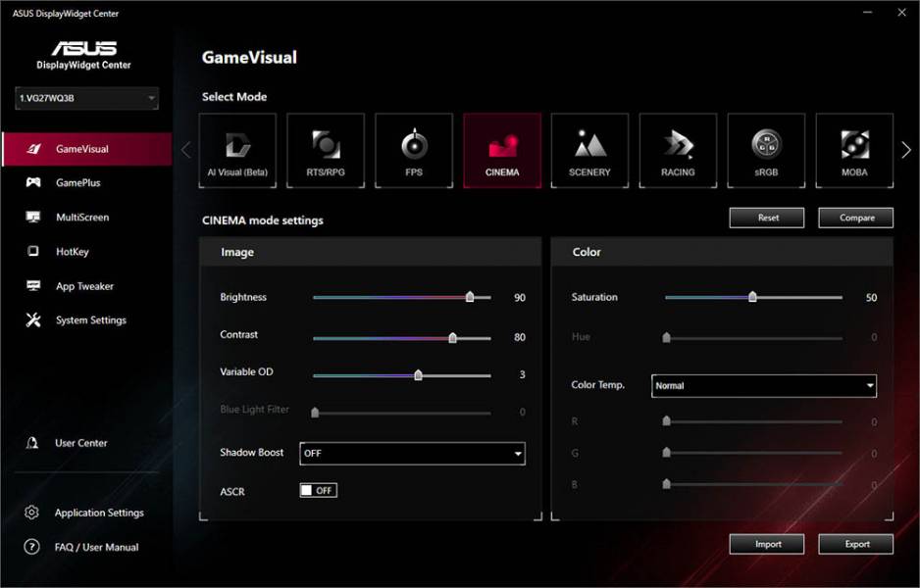Expand the Shadow Boost dropdown

(x=413, y=453)
